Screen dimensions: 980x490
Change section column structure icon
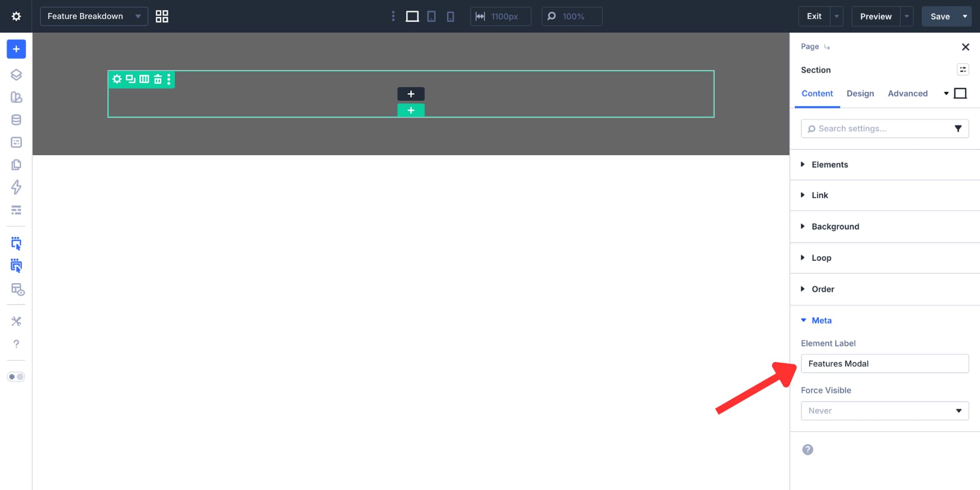pyautogui.click(x=144, y=79)
